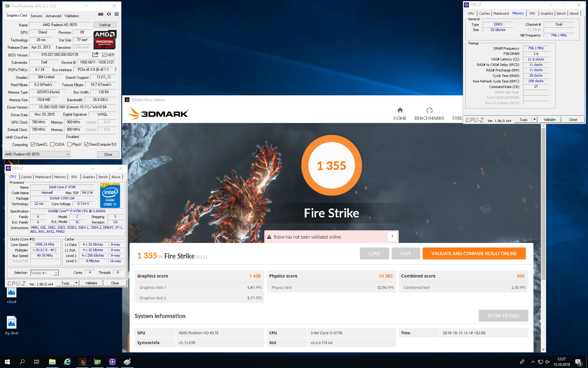The image size is (588, 368).
Task: Click the LOAD button in 3DMark
Action: tap(375, 254)
